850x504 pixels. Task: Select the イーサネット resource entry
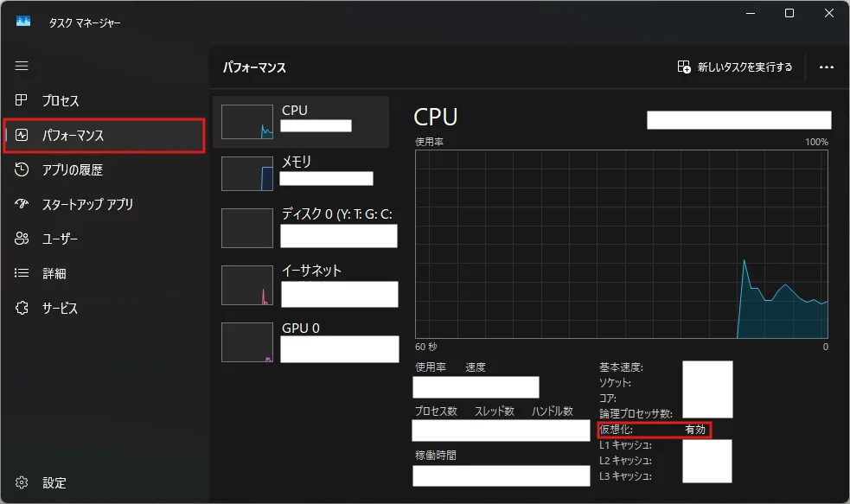point(305,285)
